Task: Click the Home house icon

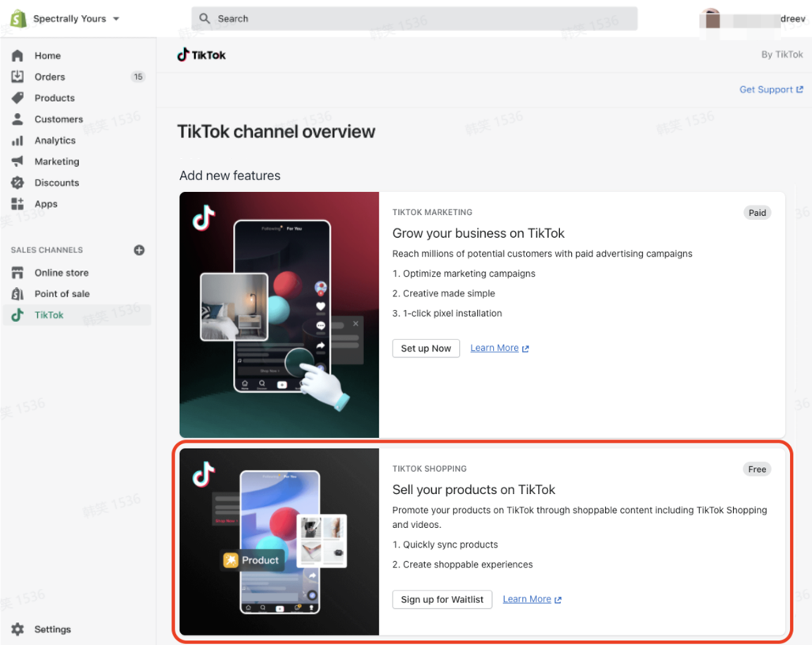Action: (17, 55)
